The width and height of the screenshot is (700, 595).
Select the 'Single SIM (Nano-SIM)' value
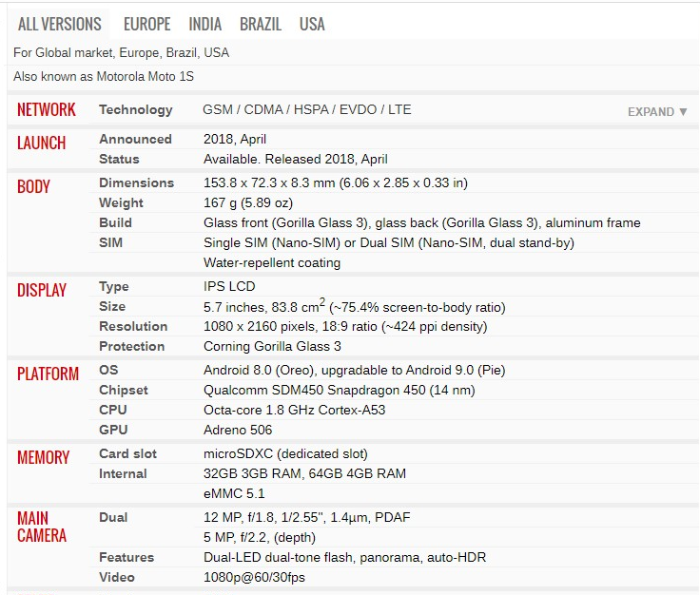point(272,243)
